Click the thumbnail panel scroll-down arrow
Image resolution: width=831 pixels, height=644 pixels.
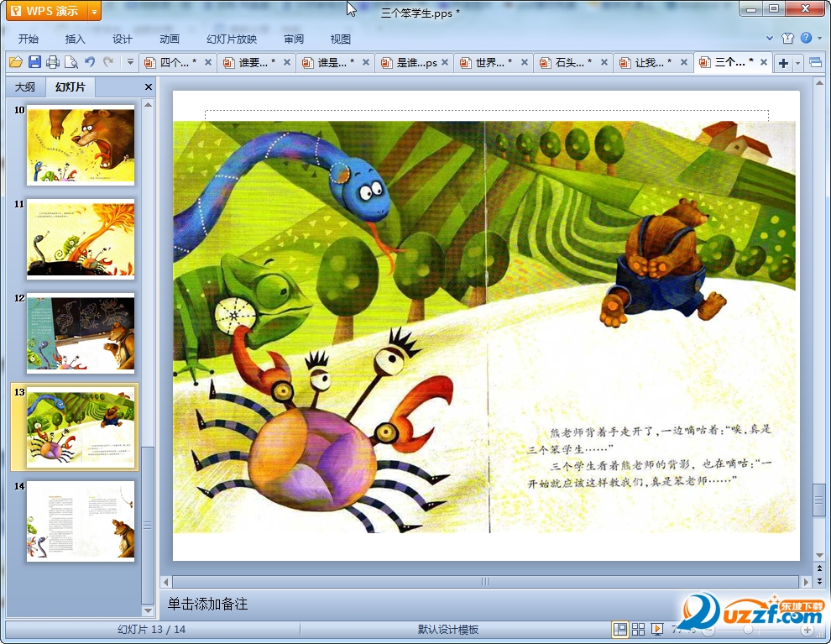(x=149, y=610)
